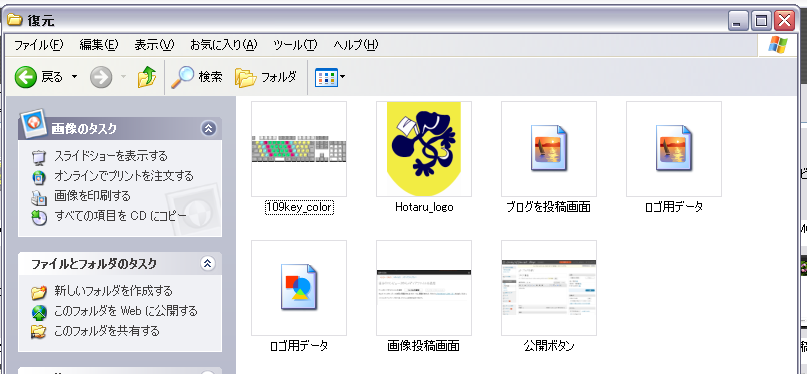807x374 pixels.
Task: Click the 復元 folder icon in title bar
Action: (14, 20)
